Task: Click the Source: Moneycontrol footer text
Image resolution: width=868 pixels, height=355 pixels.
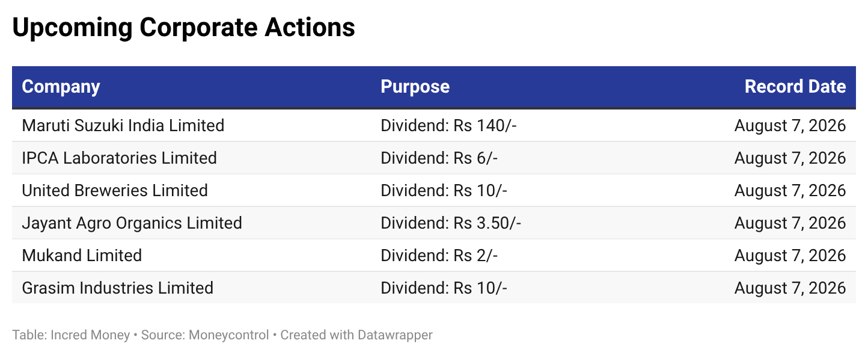Action: click(x=205, y=335)
